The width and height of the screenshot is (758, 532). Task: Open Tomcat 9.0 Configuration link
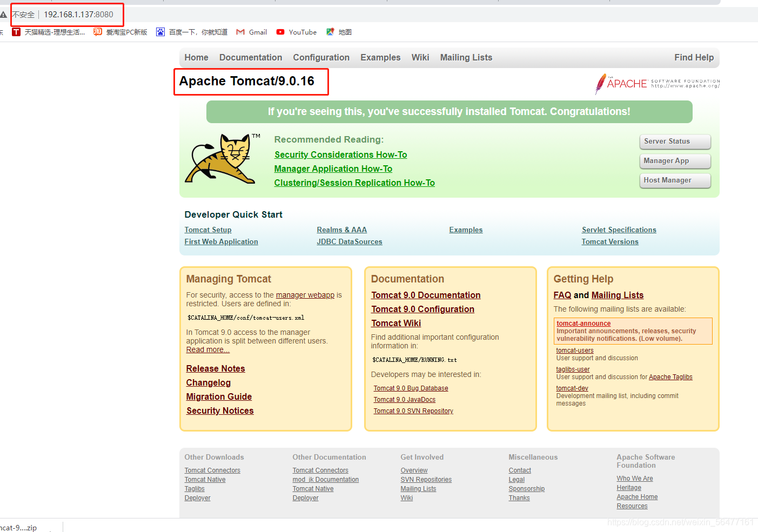click(x=422, y=309)
